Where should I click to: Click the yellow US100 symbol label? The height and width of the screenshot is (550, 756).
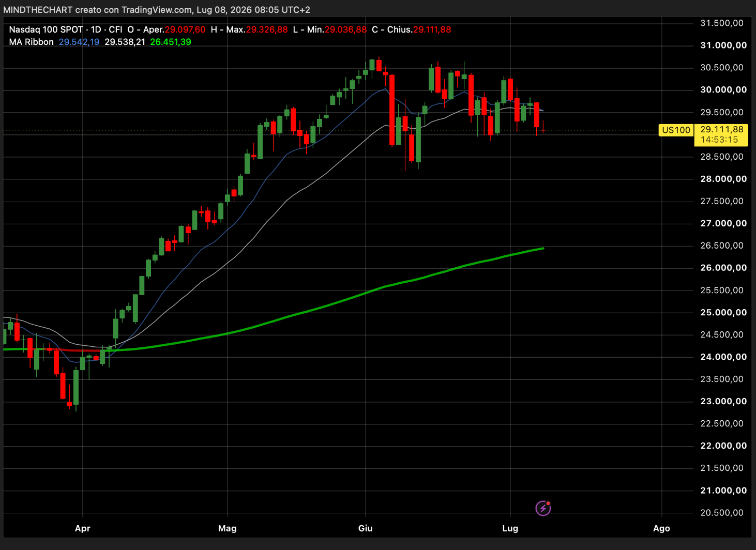[676, 130]
